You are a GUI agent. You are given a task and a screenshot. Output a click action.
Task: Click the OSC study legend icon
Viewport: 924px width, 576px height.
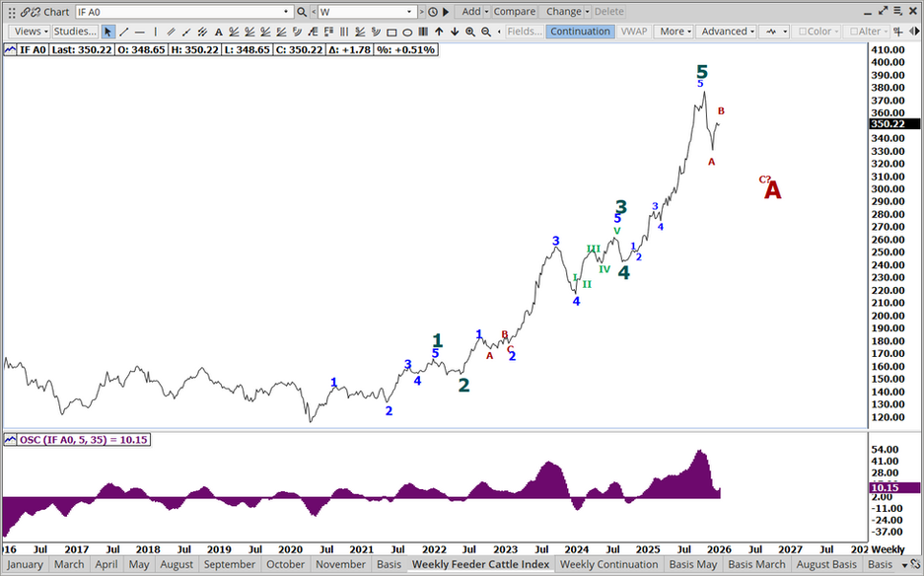(x=10, y=440)
